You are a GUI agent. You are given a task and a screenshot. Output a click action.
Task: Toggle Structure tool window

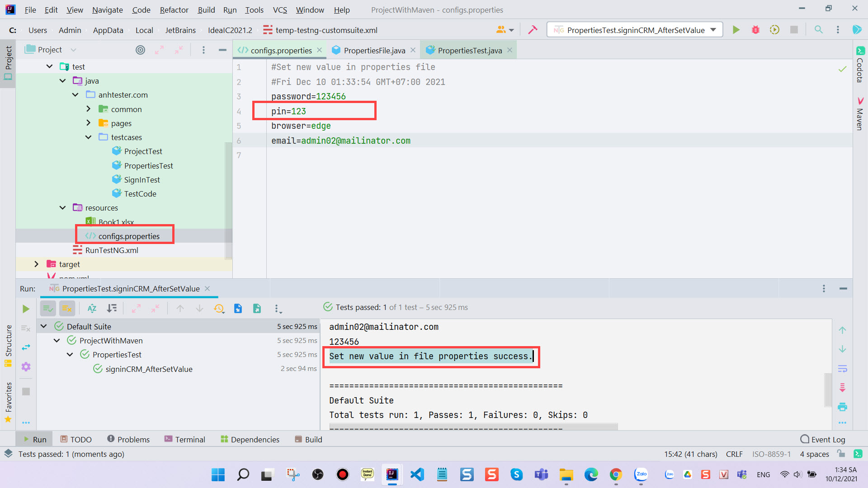(8, 346)
